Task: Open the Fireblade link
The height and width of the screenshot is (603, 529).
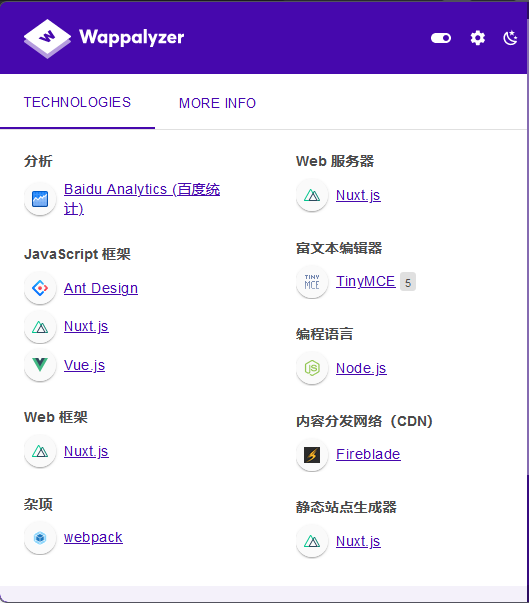Action: (x=368, y=454)
